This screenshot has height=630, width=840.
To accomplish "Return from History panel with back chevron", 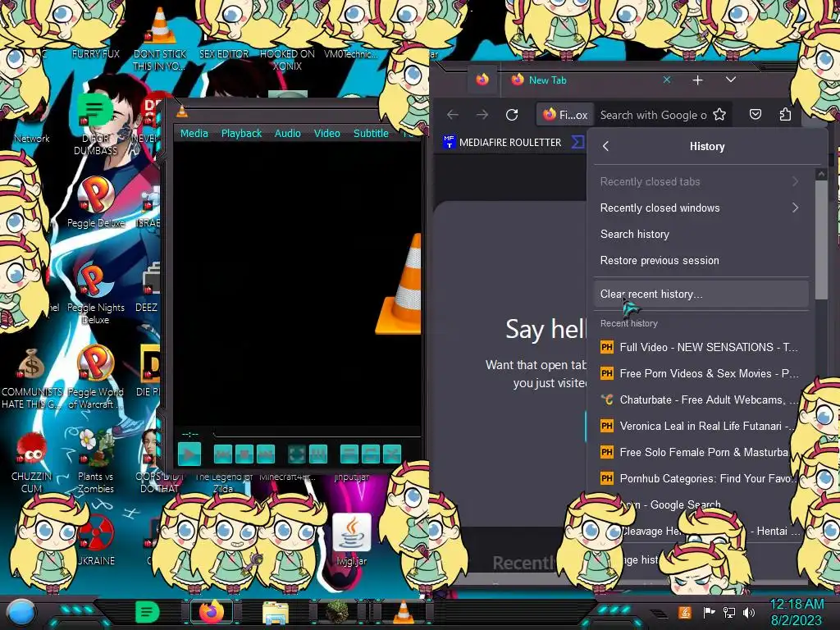I will click(606, 146).
